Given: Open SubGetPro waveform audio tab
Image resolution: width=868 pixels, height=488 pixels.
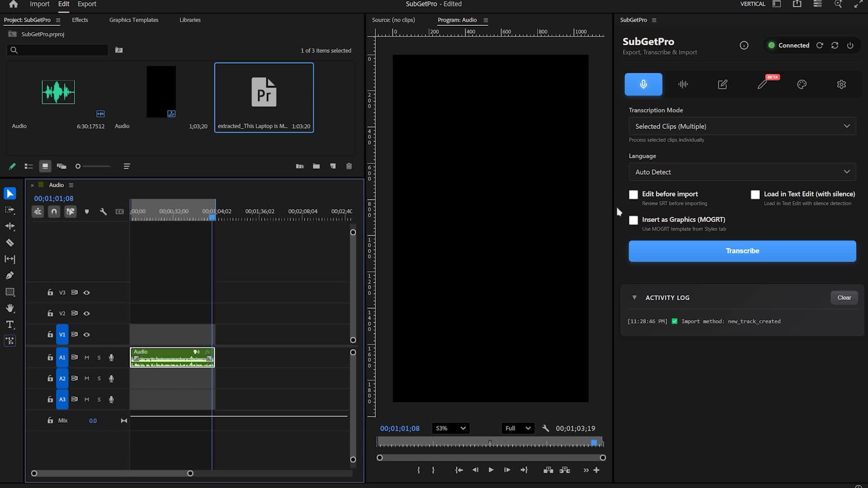Looking at the screenshot, I should (x=683, y=84).
